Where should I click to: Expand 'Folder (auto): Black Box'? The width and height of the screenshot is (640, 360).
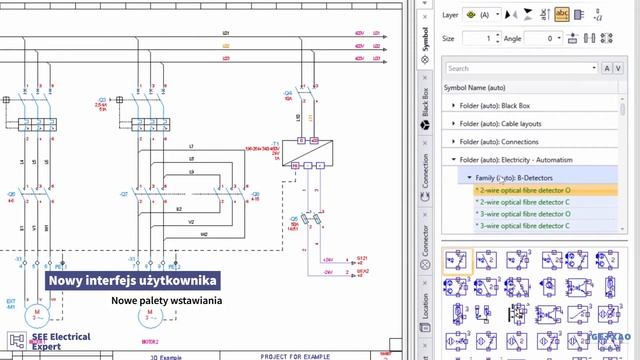click(453, 105)
